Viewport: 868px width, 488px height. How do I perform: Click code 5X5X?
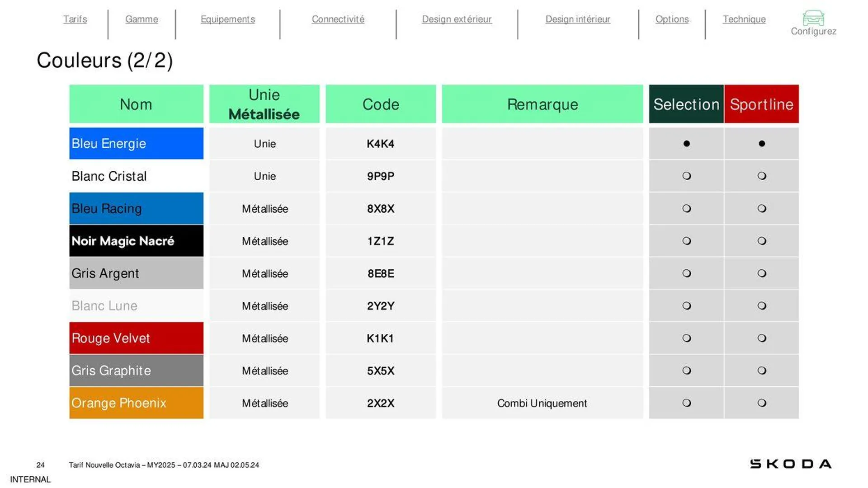[x=381, y=371]
